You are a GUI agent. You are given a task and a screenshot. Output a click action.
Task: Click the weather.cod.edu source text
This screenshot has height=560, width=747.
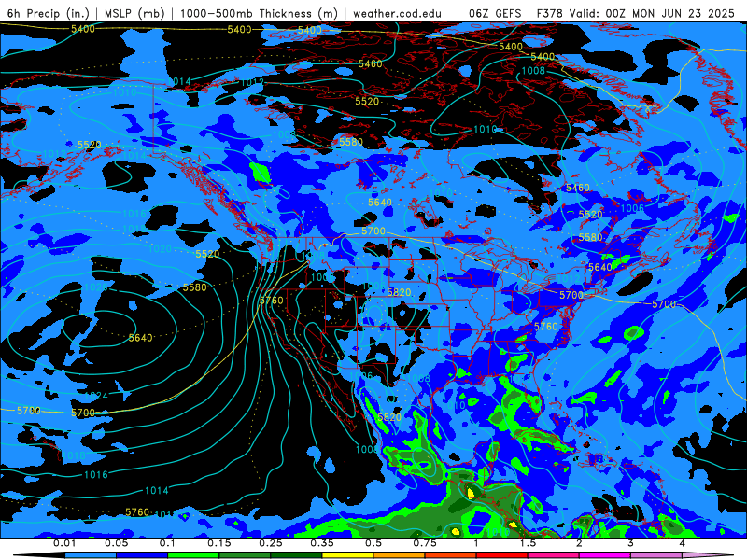pyautogui.click(x=397, y=13)
